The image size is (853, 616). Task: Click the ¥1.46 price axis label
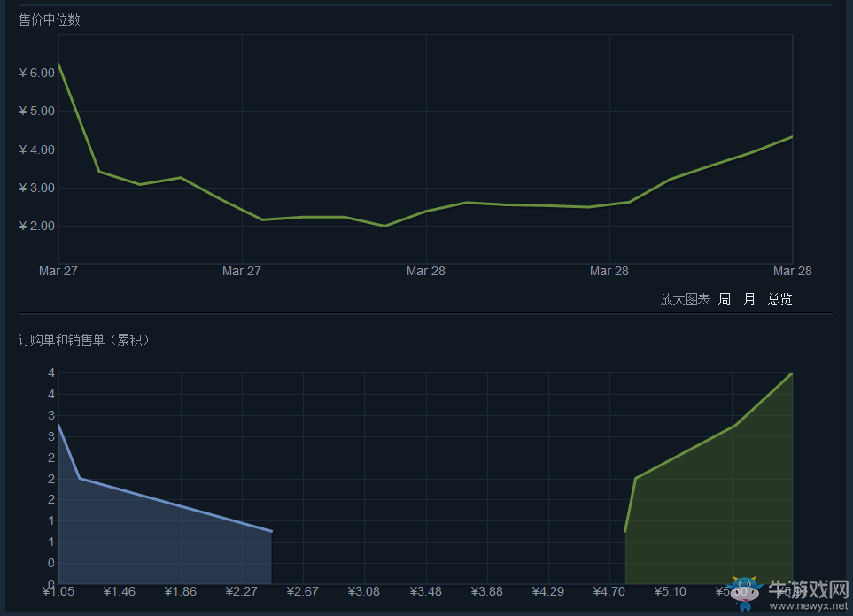tap(119, 591)
